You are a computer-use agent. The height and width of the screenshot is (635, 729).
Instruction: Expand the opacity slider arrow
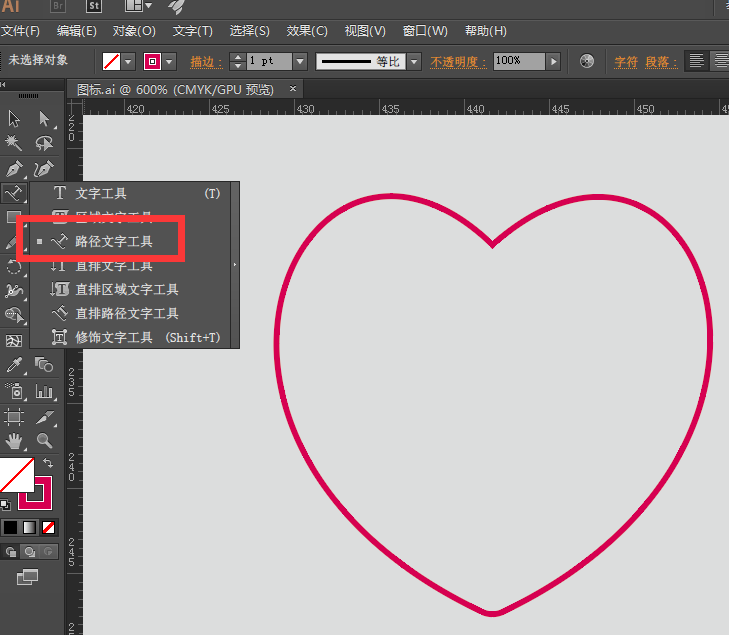[x=553, y=61]
